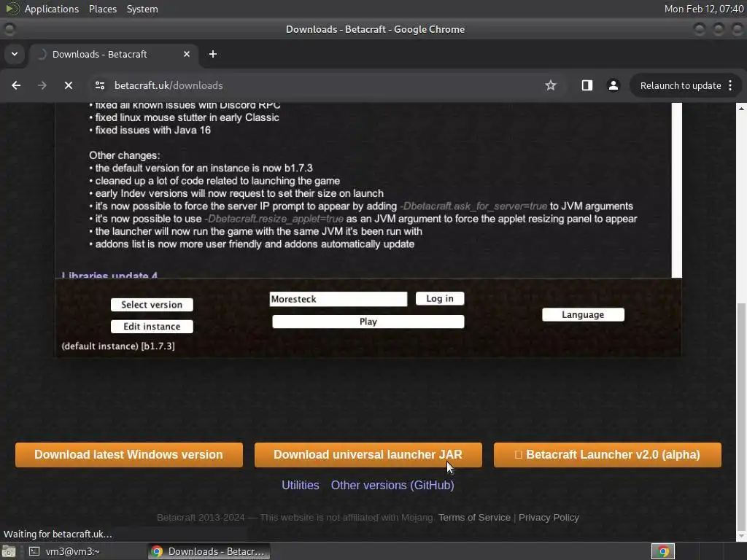Open a new tab with the plus icon
747x560 pixels.
213,54
